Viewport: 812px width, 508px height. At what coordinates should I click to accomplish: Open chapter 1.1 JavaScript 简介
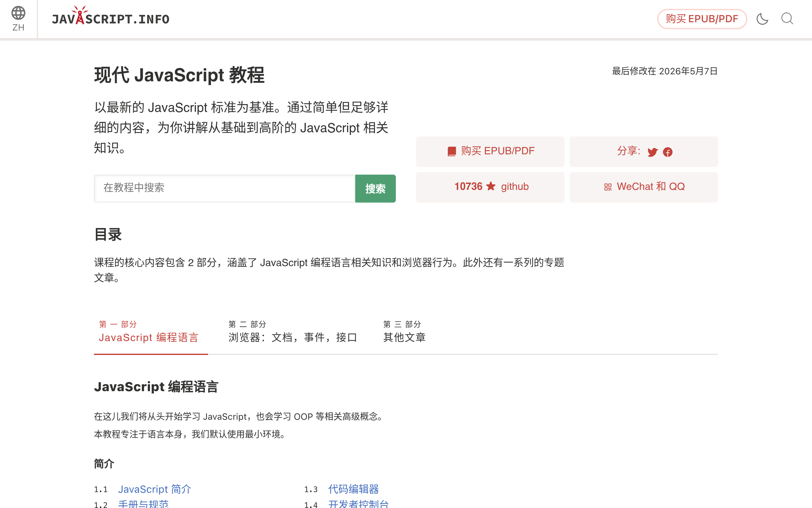coord(154,489)
